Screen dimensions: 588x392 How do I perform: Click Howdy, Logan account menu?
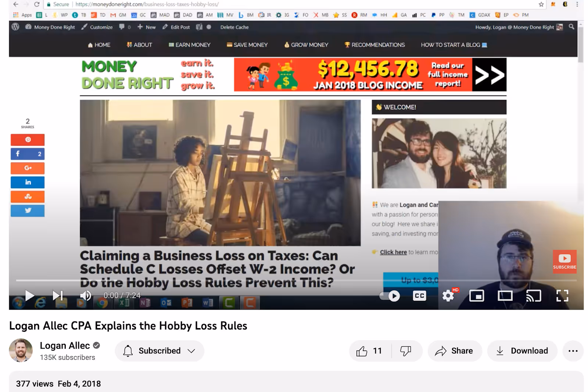(x=519, y=27)
